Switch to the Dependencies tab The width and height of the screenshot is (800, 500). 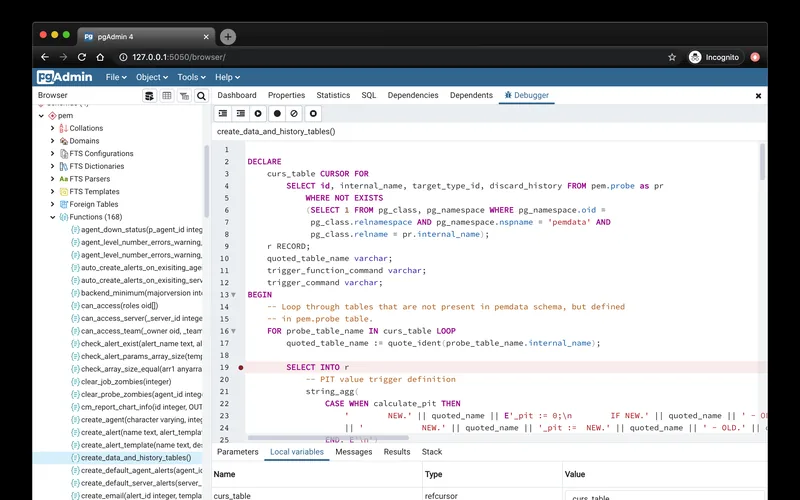point(413,95)
